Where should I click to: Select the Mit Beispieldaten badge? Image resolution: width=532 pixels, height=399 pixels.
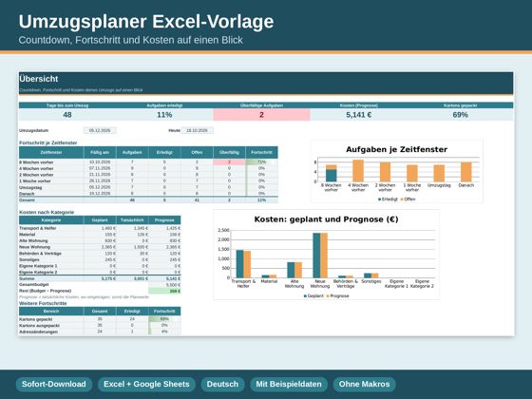pyautogui.click(x=289, y=384)
